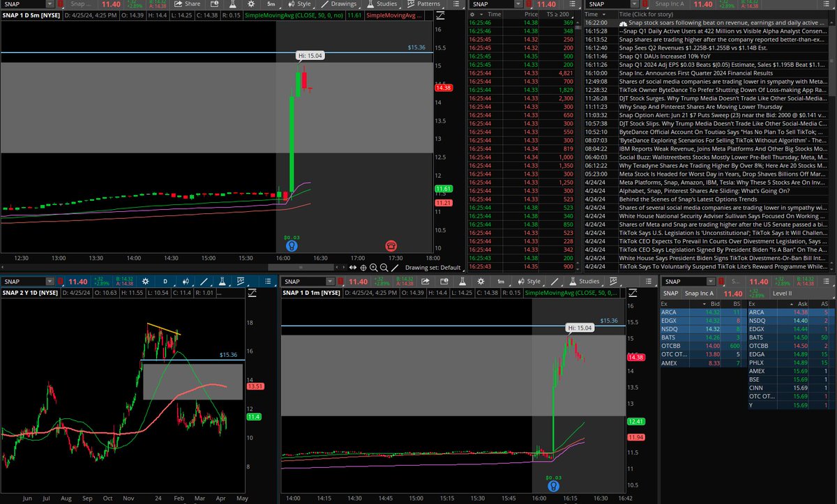The image size is (837, 504).
Task: Open Studies in the 1m chart
Action: [585, 281]
